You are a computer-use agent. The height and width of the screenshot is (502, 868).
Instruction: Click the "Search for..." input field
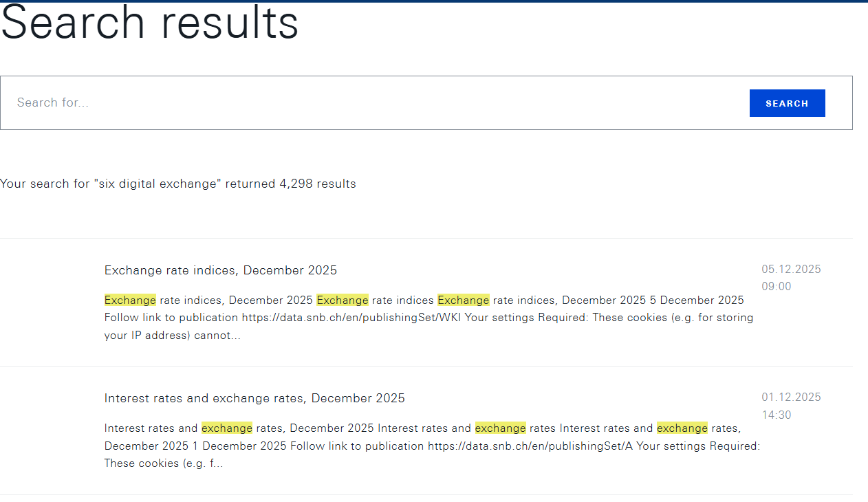click(x=378, y=102)
